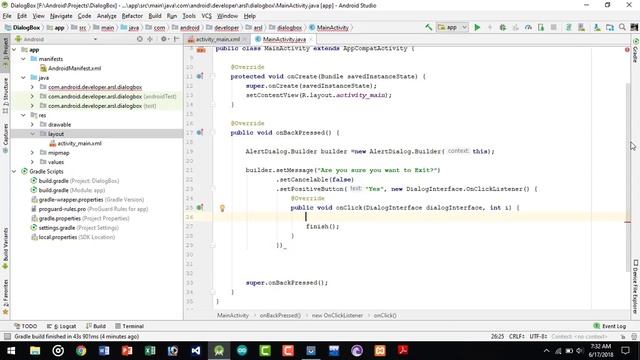The width and height of the screenshot is (640, 360).
Task: Open Chrome from the Windows taskbar
Action: pos(81,351)
